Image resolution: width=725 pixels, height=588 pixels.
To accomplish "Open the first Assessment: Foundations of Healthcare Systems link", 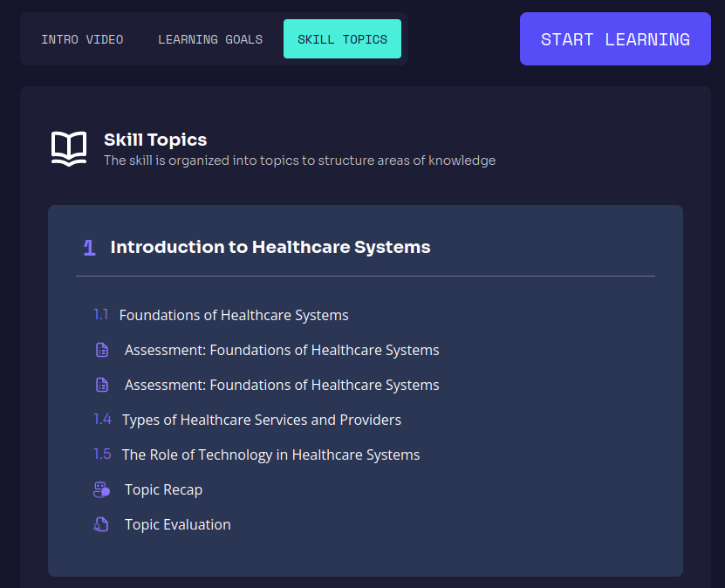I will (x=282, y=351).
